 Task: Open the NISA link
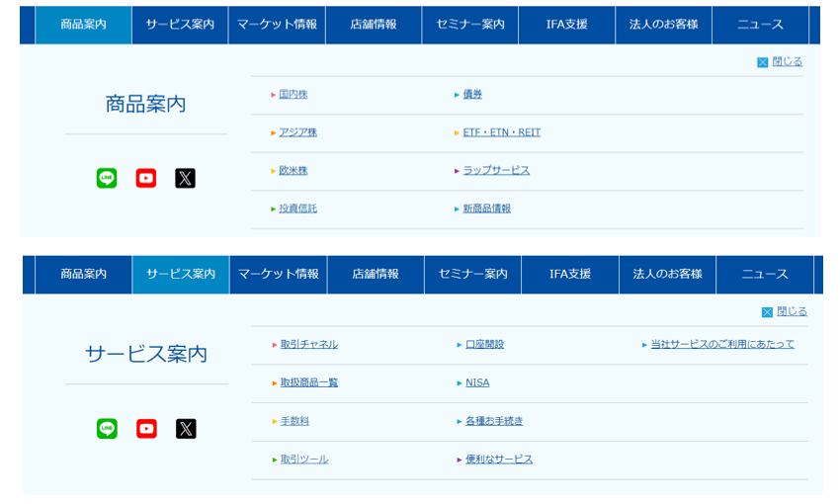click(x=477, y=383)
